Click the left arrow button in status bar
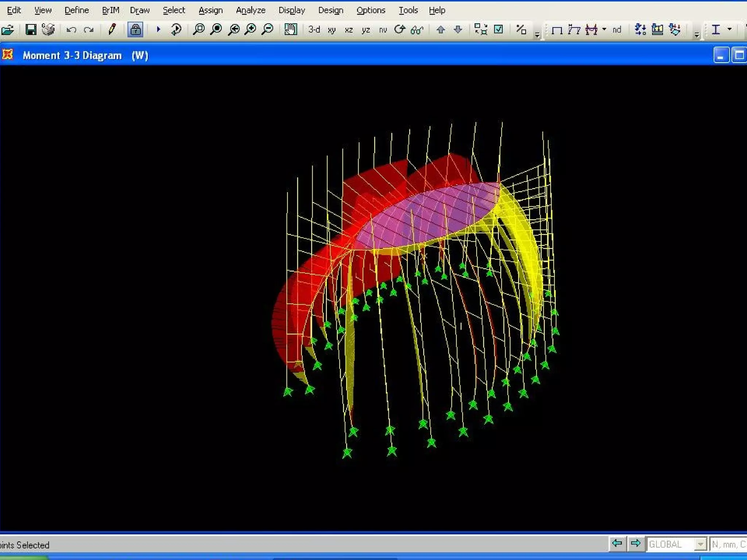Image resolution: width=747 pixels, height=560 pixels. (x=617, y=544)
